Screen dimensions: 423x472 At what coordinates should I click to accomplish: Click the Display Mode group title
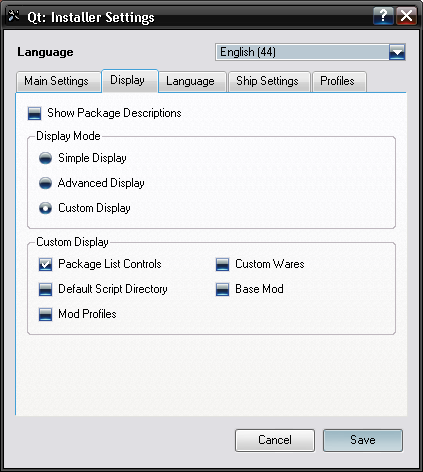pyautogui.click(x=68, y=136)
